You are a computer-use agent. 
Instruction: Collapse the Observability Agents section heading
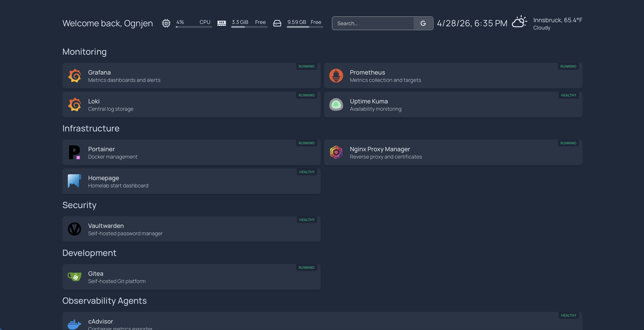point(104,301)
